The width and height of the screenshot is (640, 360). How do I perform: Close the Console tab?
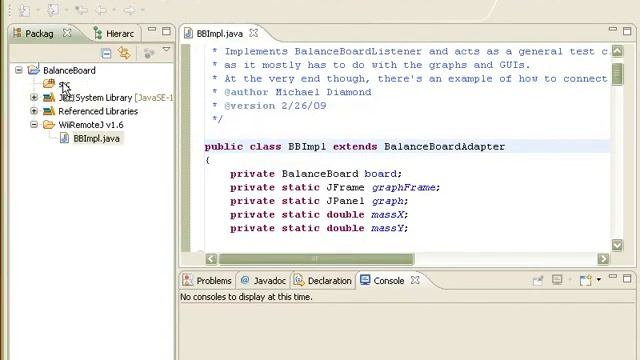tap(415, 280)
